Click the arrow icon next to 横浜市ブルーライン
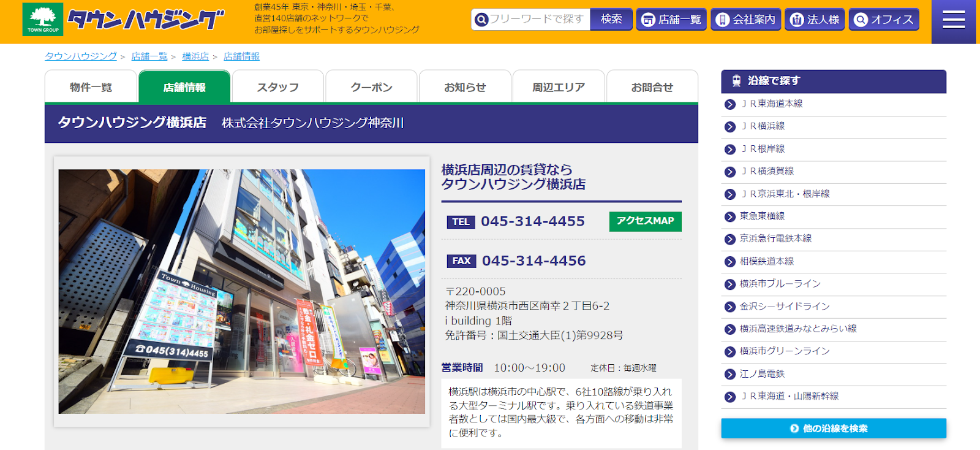 point(729,284)
